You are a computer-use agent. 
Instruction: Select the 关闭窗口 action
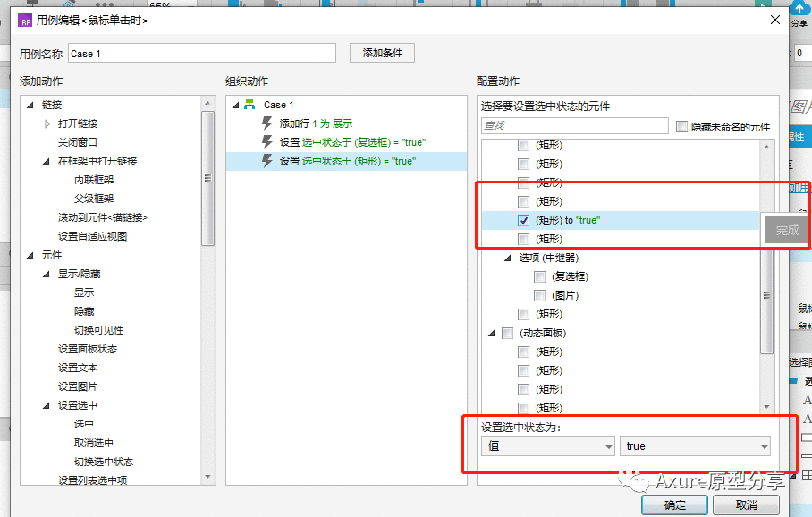pos(78,142)
